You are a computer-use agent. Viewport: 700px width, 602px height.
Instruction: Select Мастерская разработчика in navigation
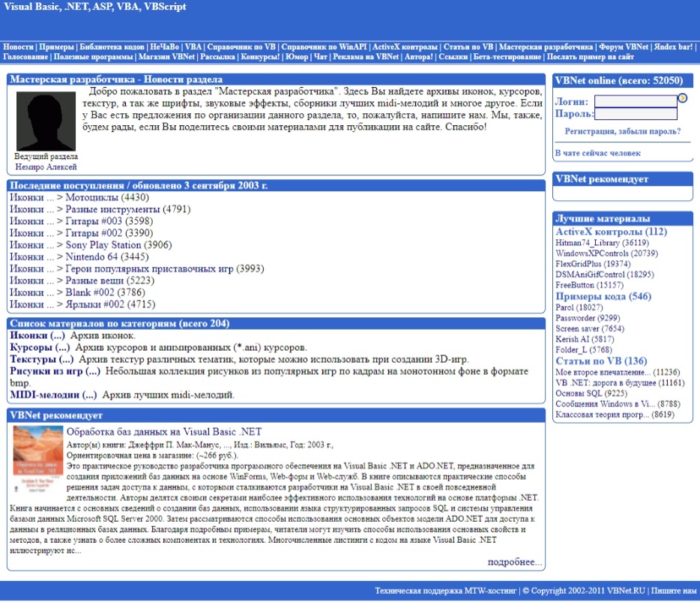[546, 47]
